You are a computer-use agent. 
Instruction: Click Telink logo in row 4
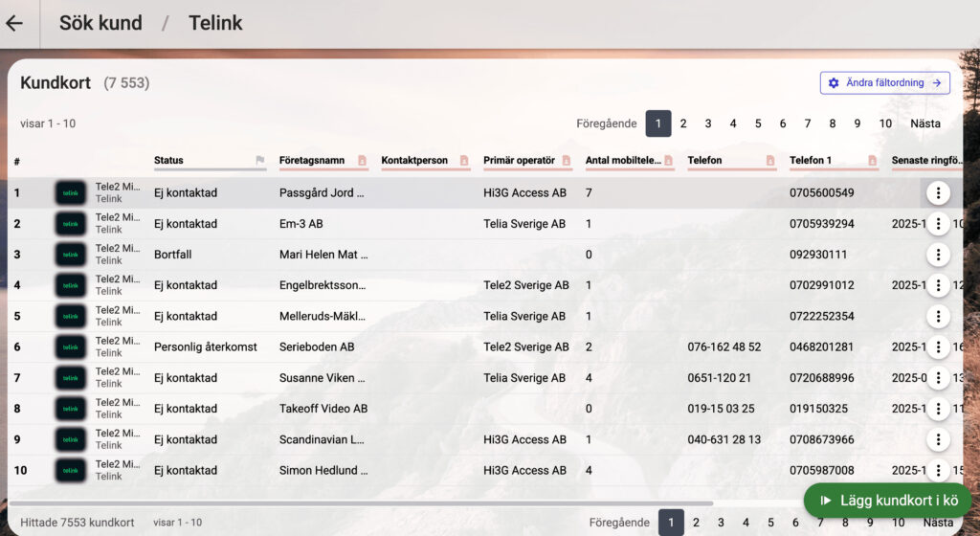(70, 285)
